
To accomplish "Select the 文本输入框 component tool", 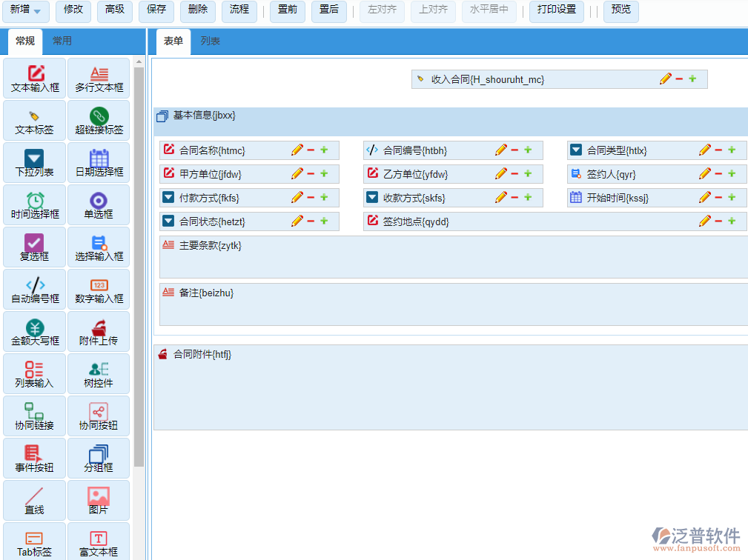I will click(x=34, y=79).
